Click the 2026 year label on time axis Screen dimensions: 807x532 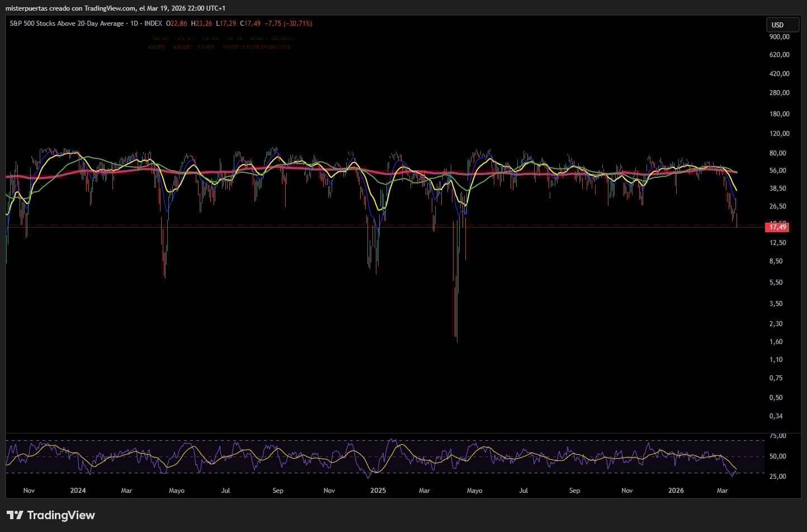point(676,491)
